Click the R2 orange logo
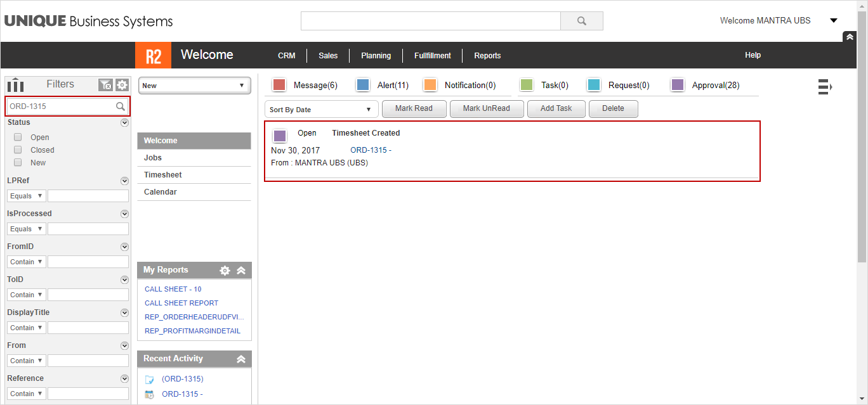This screenshot has width=868, height=405. [153, 56]
